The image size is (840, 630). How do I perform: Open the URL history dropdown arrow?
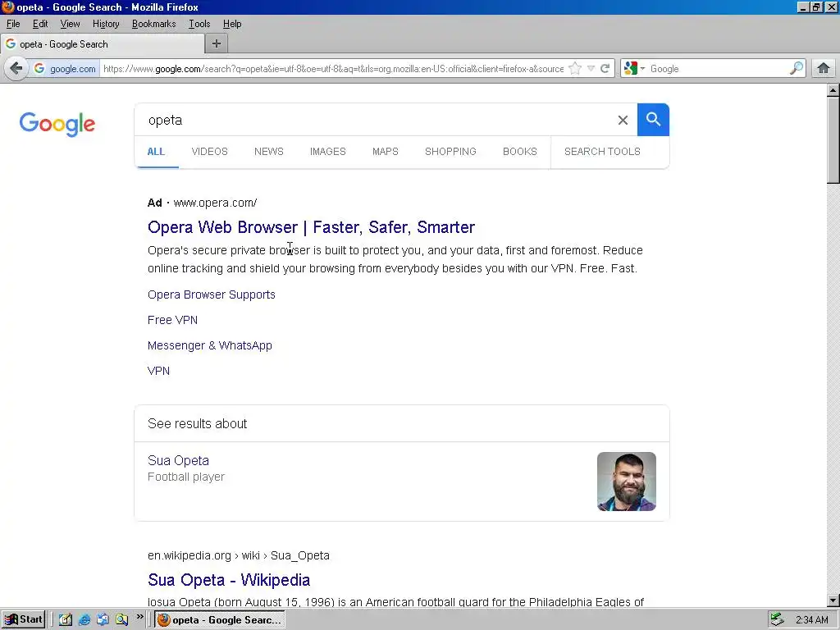click(591, 69)
